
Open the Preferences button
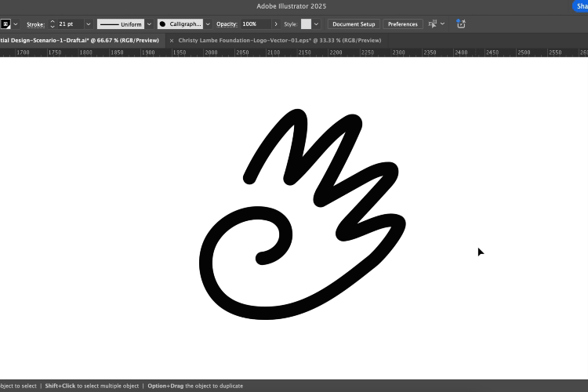[x=403, y=24]
